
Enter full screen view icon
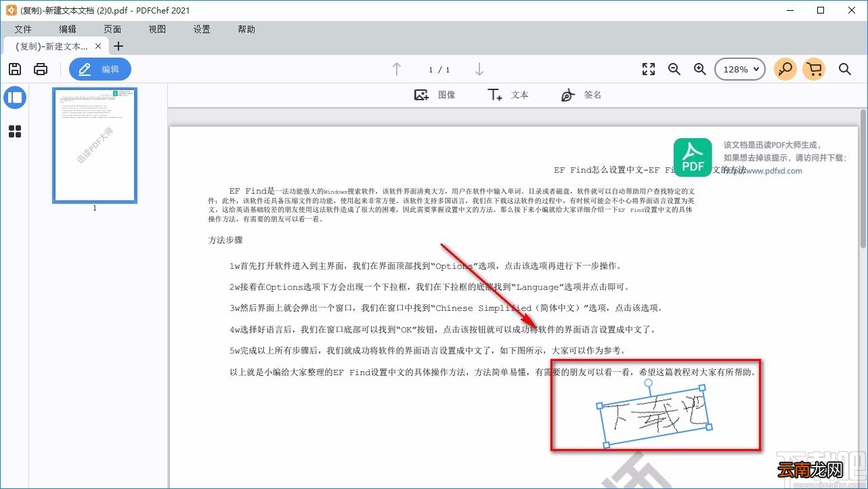[649, 69]
